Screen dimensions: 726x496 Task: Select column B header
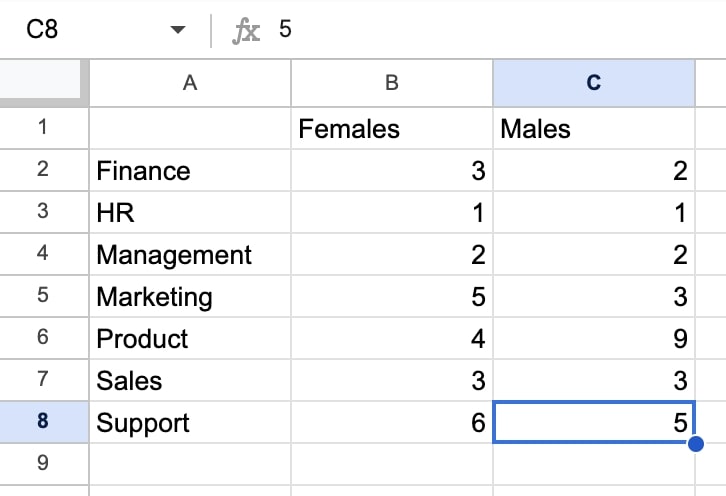[392, 83]
